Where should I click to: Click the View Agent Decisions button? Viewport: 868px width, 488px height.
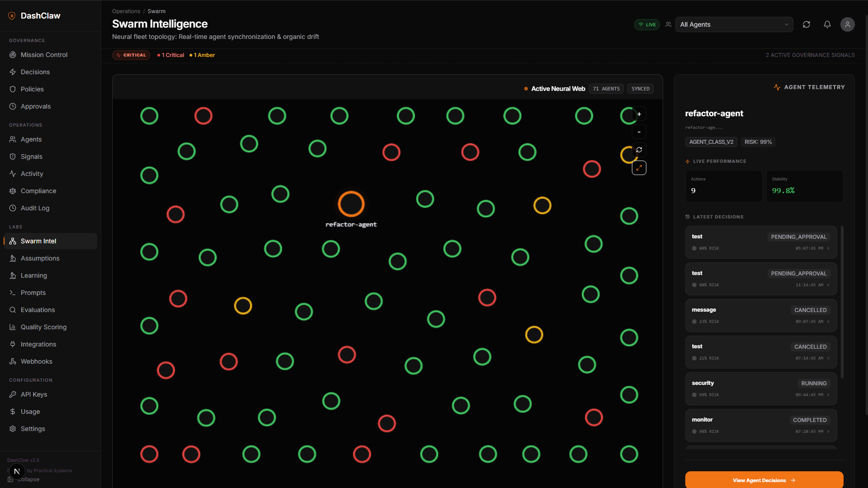pos(764,480)
